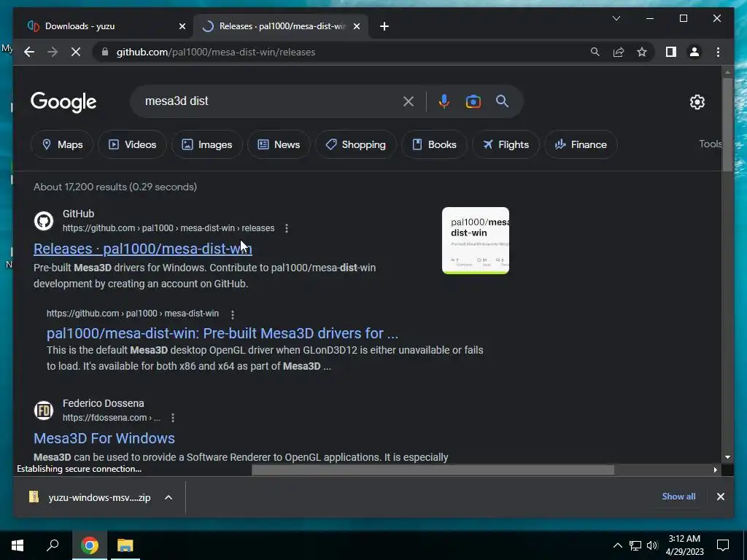Close the downloads bar
747x560 pixels.
tap(720, 496)
